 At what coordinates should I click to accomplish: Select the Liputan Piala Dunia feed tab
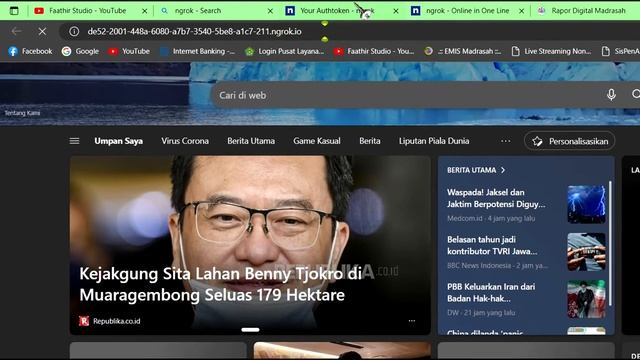tap(434, 141)
